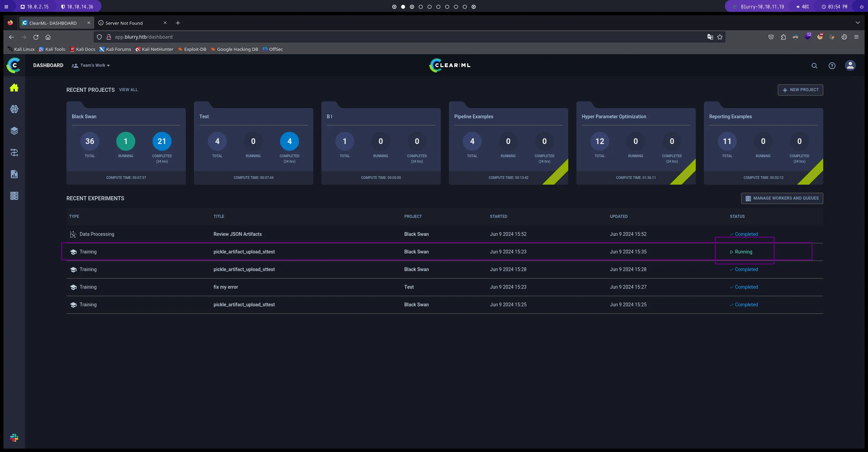Open the Reports icon in sidebar

pyautogui.click(x=14, y=174)
